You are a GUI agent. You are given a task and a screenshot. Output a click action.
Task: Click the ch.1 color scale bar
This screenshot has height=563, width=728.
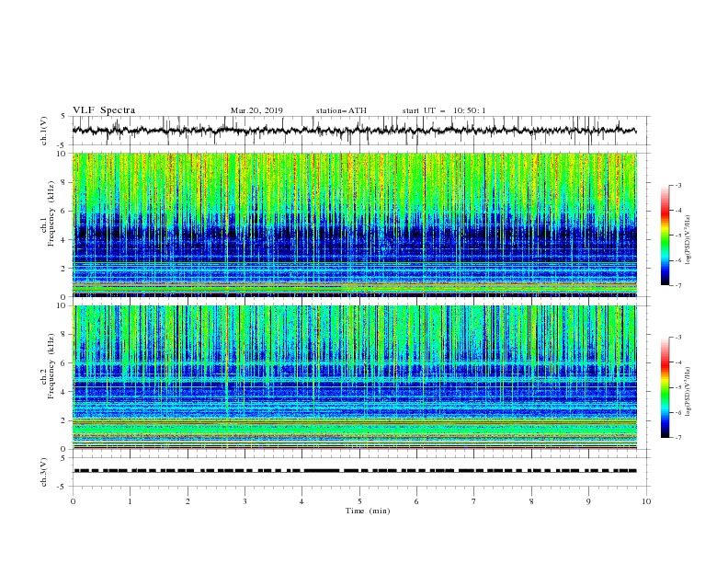coord(665,236)
